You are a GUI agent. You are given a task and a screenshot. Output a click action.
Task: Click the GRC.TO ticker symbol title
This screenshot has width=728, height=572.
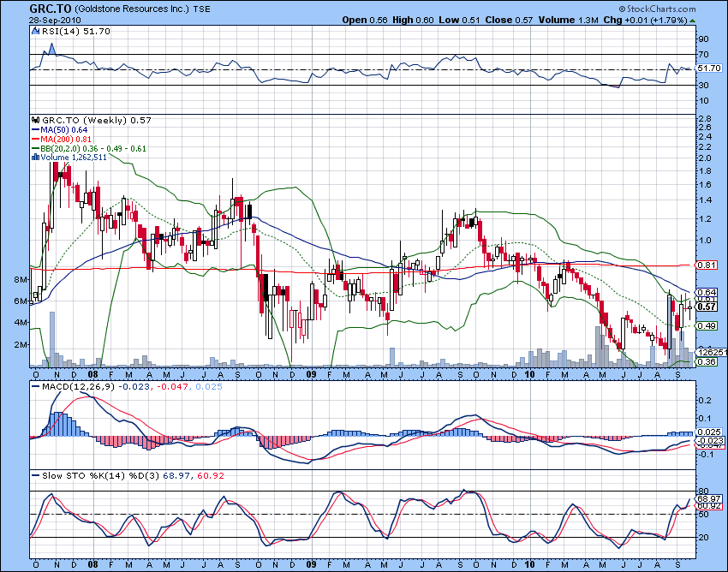coord(51,9)
